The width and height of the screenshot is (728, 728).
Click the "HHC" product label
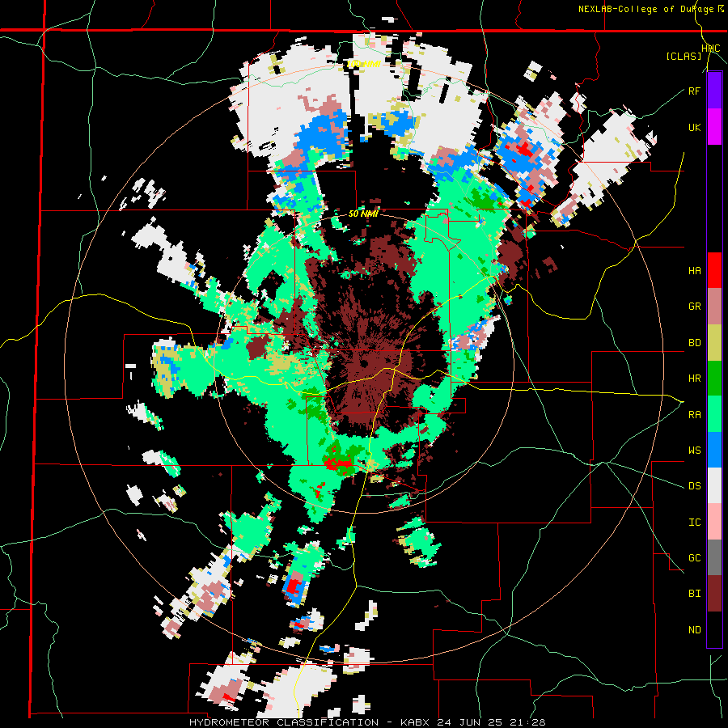click(710, 49)
